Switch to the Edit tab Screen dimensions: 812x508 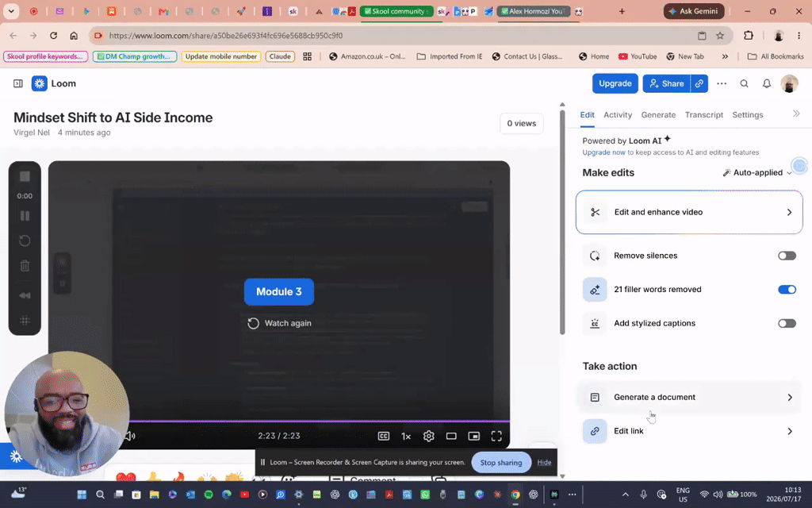click(587, 115)
